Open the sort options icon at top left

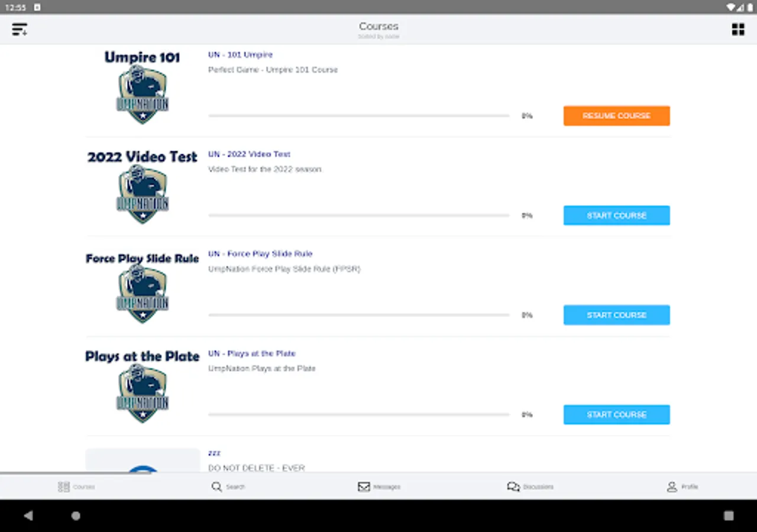pyautogui.click(x=20, y=30)
